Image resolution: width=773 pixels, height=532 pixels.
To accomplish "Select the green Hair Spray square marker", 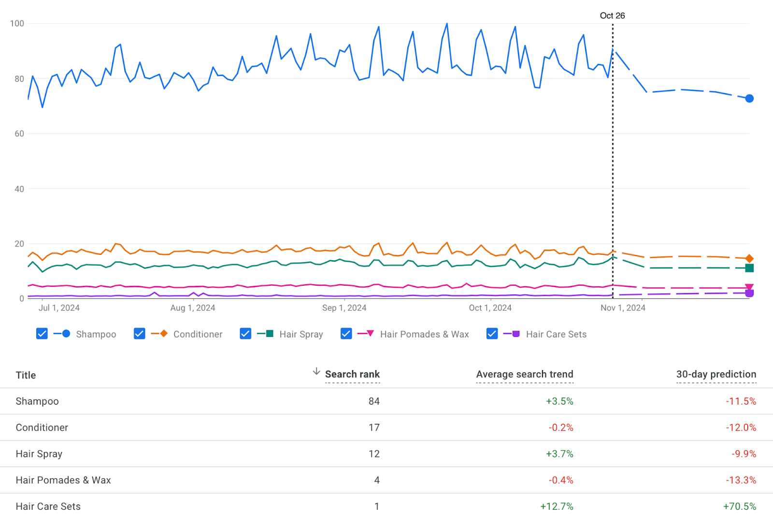I will (749, 269).
